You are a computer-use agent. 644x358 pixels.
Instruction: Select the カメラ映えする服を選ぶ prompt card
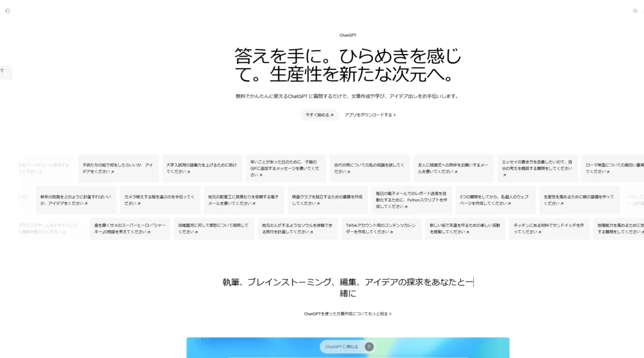coord(160,200)
